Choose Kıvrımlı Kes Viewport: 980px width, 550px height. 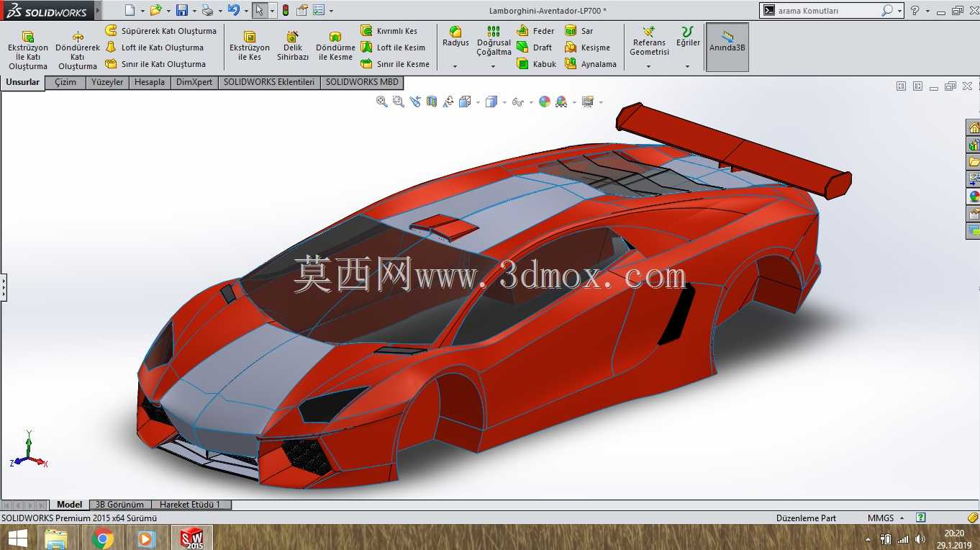tap(389, 31)
